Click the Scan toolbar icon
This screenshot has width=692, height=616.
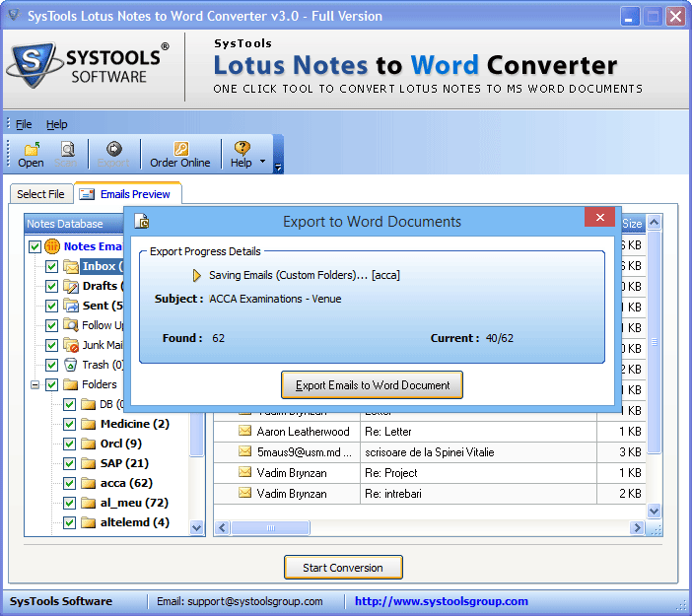click(x=68, y=149)
